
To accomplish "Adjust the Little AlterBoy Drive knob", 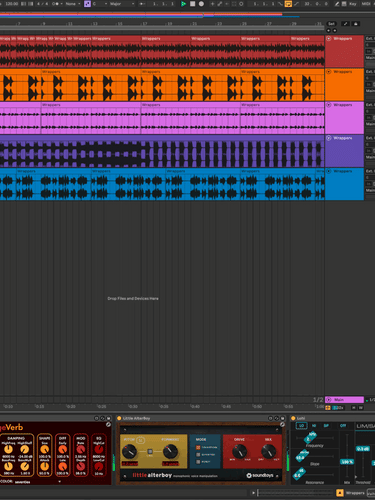I will pos(239,451).
